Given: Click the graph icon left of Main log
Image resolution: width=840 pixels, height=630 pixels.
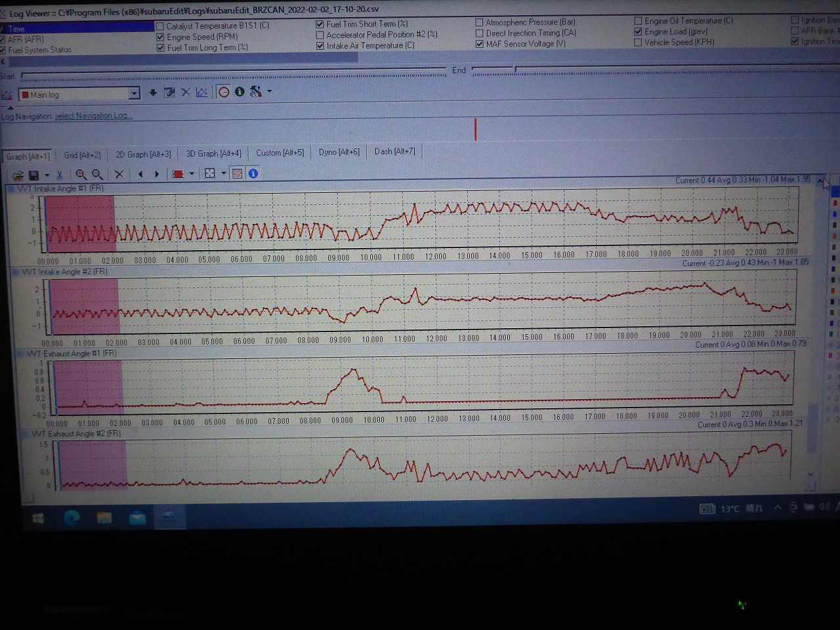Looking at the screenshot, I should coord(7,95).
